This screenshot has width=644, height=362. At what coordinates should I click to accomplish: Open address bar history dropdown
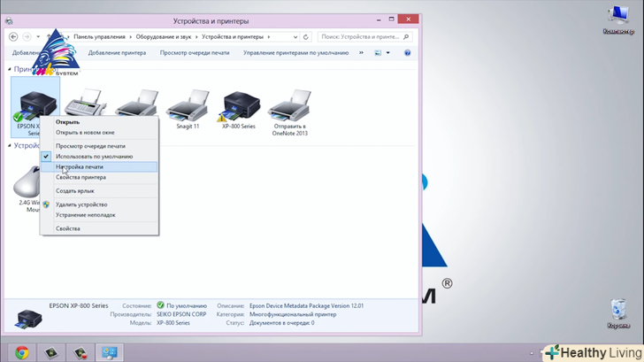295,37
